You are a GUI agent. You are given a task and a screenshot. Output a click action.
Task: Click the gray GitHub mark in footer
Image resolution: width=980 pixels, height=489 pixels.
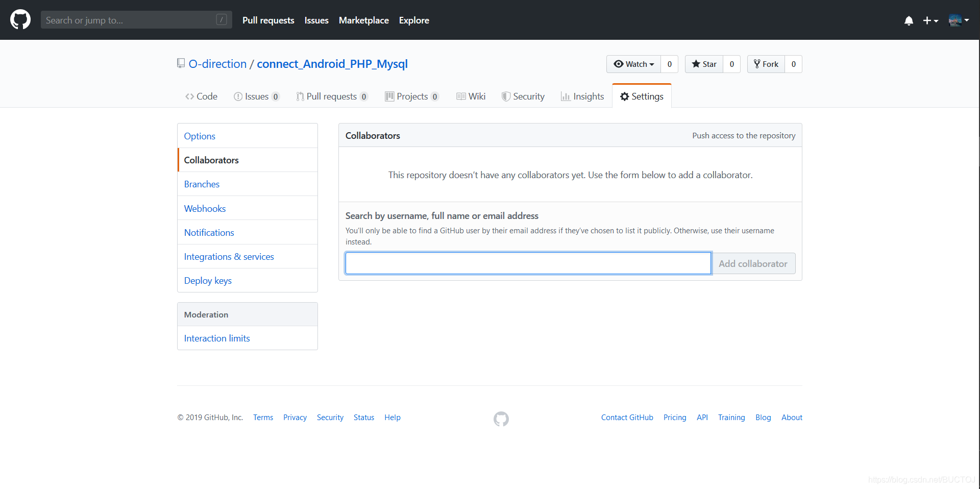501,419
